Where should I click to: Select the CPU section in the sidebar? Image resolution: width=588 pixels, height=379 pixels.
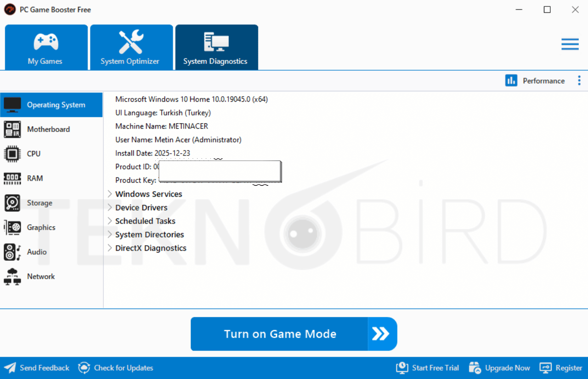[34, 154]
